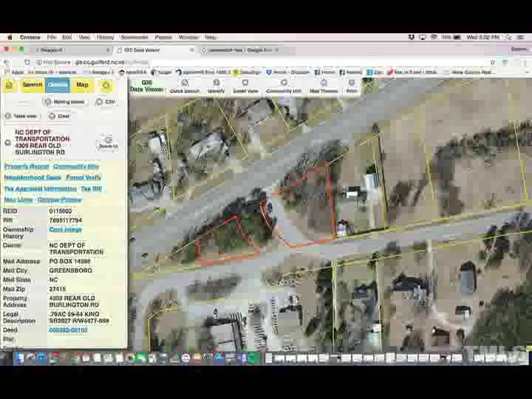532x399 pixels.
Task: Click the Home - Dropbox bookmark
Action: click(x=287, y=72)
